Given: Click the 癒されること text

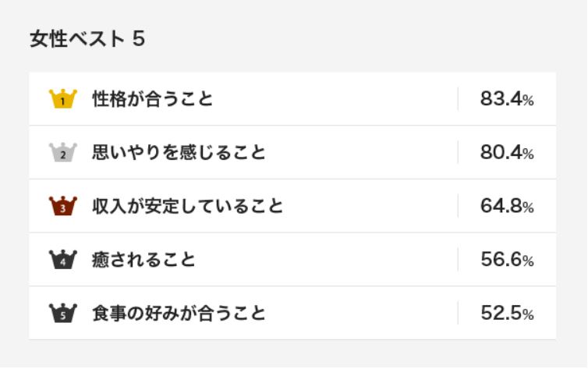Looking at the screenshot, I should (x=143, y=260).
